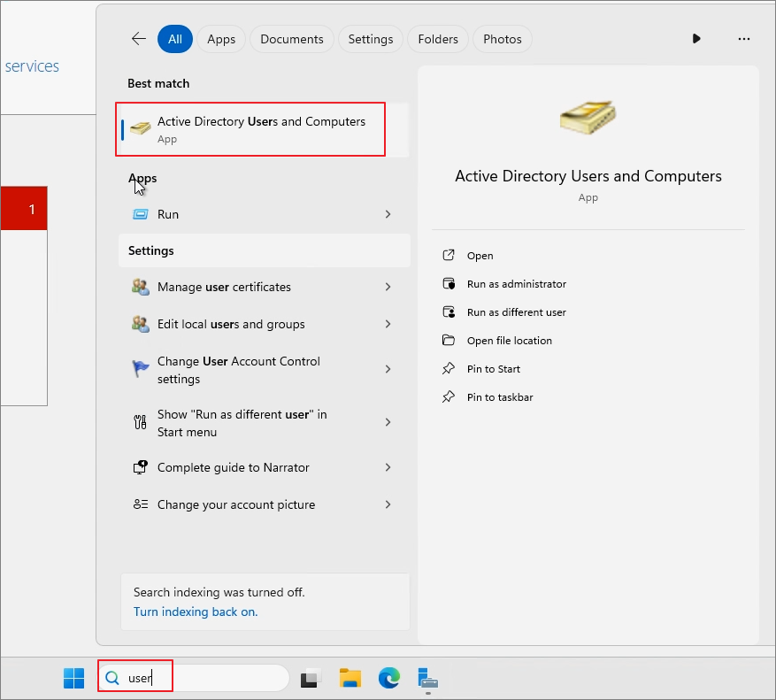This screenshot has height=700, width=776.
Task: Expand Change your account picture chevron
Action: 388,505
